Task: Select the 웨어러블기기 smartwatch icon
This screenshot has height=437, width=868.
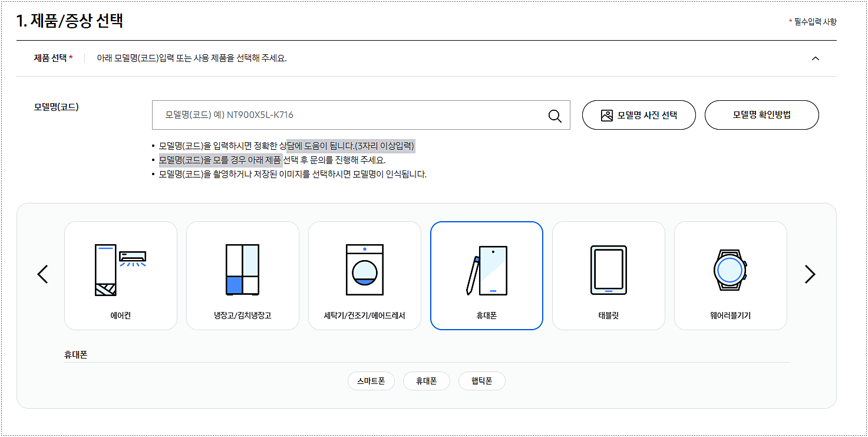Action: tap(731, 268)
